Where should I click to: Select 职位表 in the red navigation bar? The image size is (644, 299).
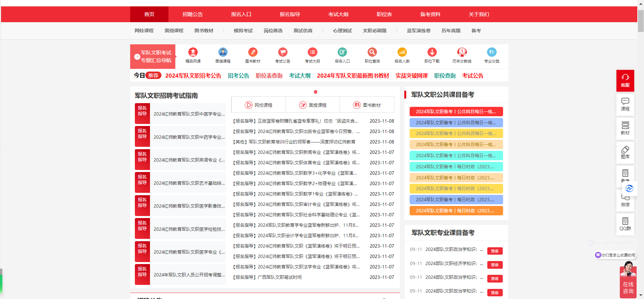(384, 14)
